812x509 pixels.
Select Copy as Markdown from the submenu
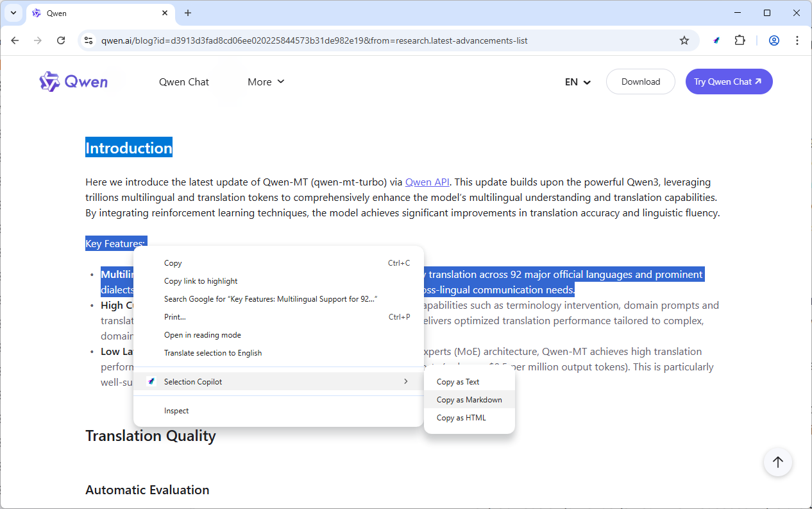point(469,399)
